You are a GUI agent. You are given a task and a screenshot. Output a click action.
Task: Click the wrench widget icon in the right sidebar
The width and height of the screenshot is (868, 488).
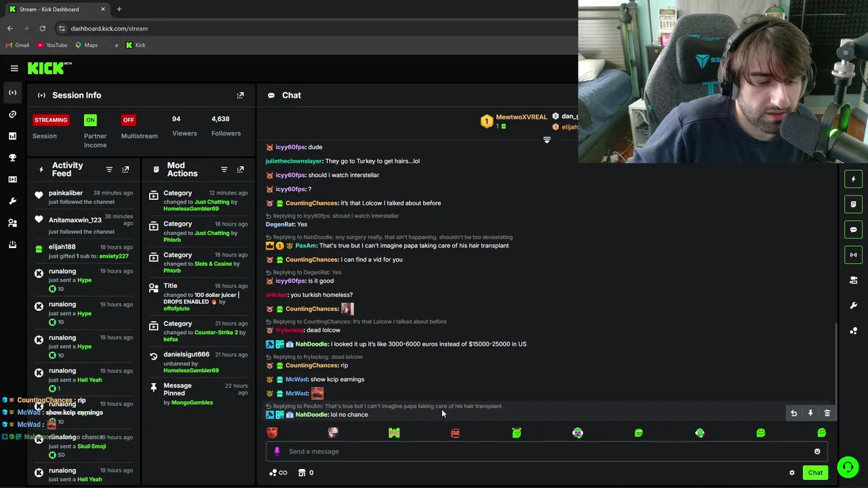click(x=853, y=306)
